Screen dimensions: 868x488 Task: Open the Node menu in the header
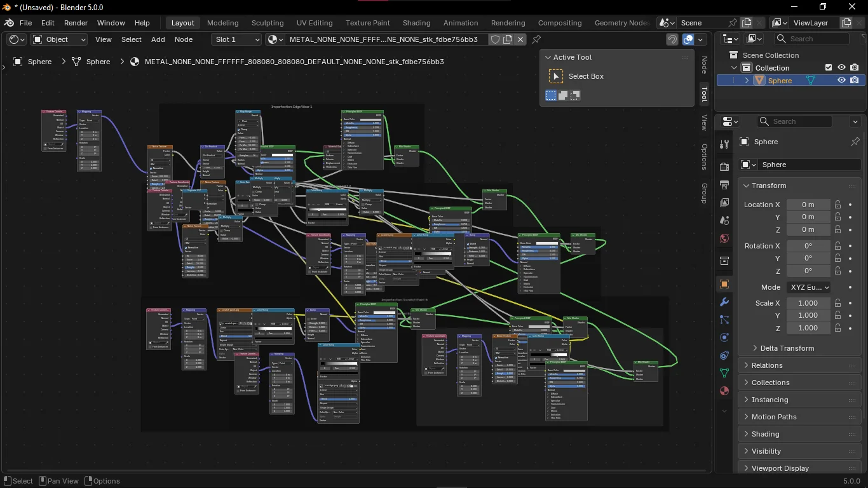point(184,39)
